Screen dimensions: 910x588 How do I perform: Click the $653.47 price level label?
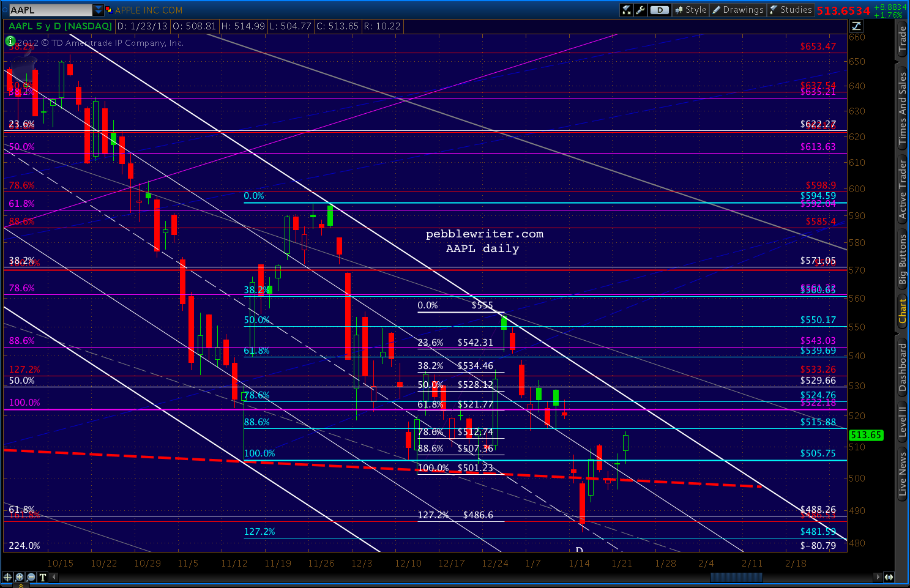click(818, 47)
